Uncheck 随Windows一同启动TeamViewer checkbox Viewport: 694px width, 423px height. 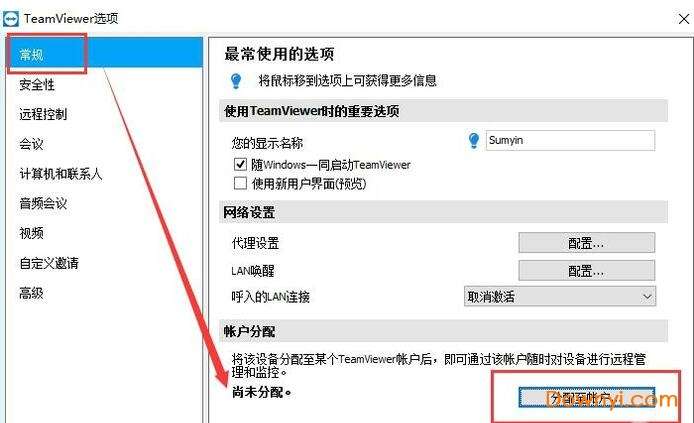pyautogui.click(x=240, y=165)
